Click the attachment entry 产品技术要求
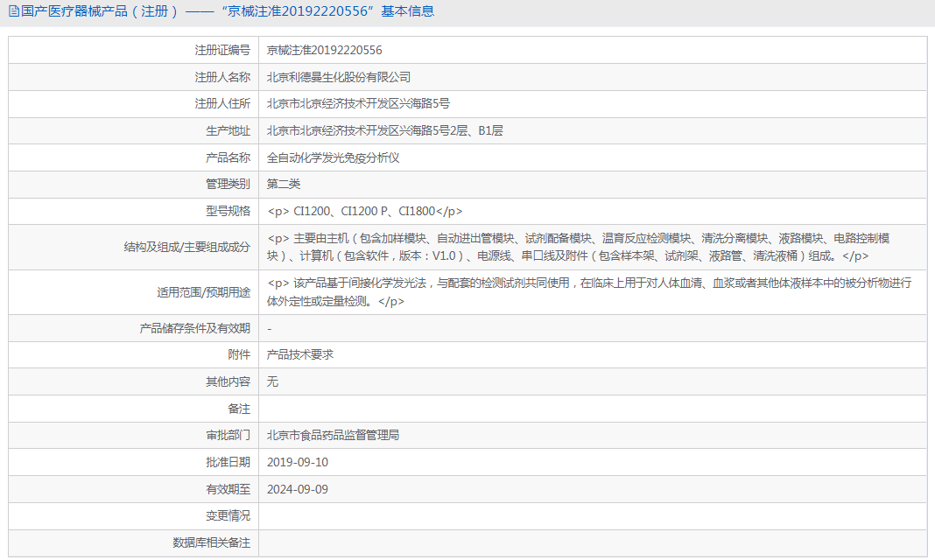Image resolution: width=935 pixels, height=560 pixels. click(302, 354)
